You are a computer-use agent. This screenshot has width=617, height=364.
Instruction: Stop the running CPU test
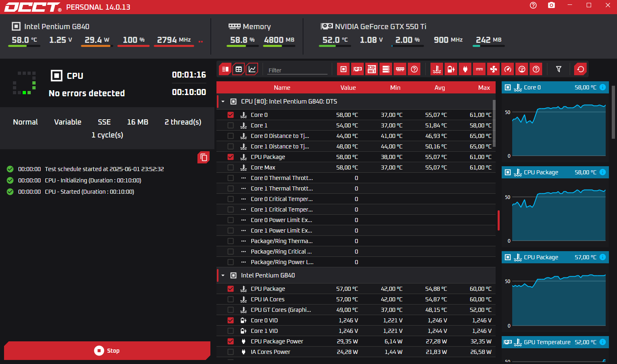tap(107, 351)
